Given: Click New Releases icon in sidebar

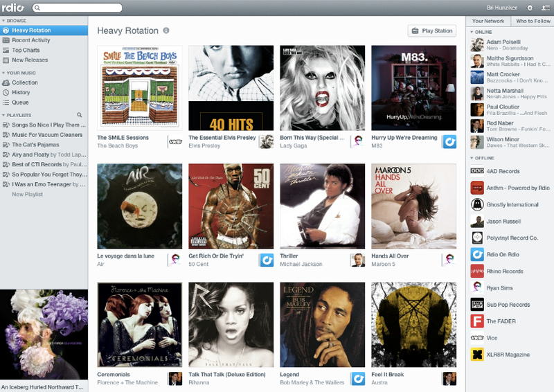Looking at the screenshot, I should click(x=6, y=60).
